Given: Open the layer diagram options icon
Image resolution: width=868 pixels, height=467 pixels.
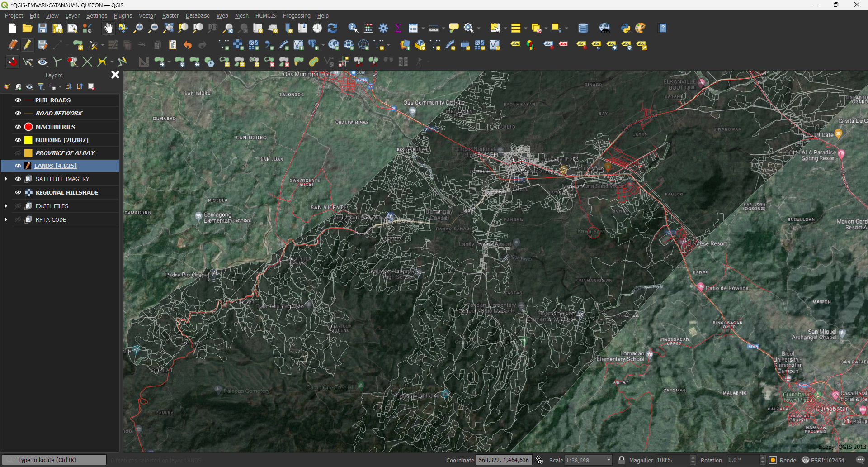Looking at the screenshot, I should click(x=530, y=45).
